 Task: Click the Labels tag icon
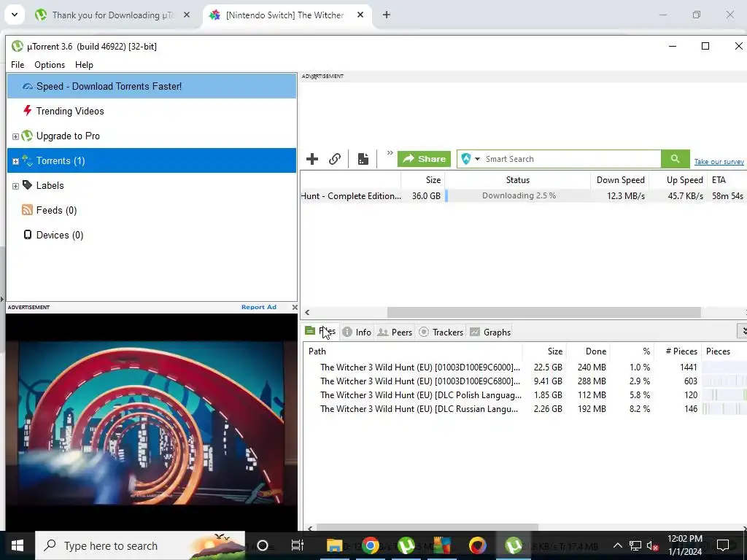click(x=27, y=184)
